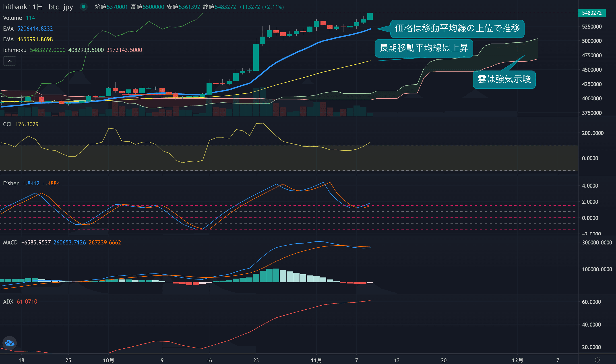Image resolution: width=616 pixels, height=364 pixels.
Task: Select the Ichimoku indicator legend
Action: click(x=15, y=50)
